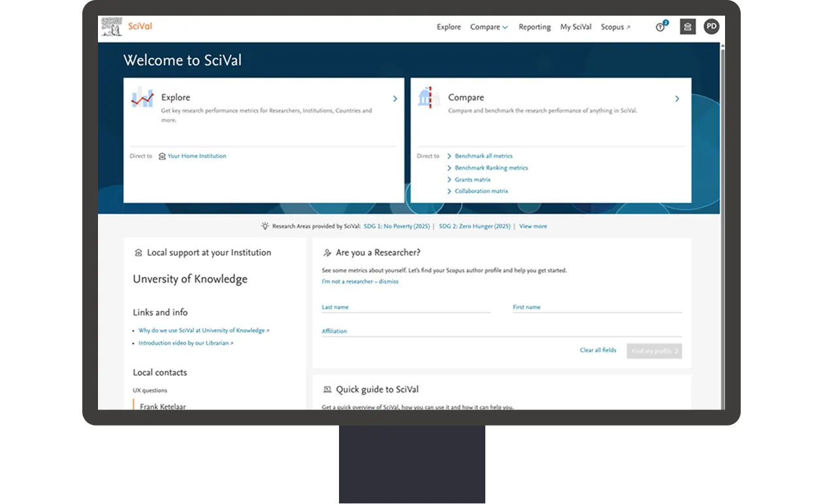Click the SciVal logo in the header

[x=127, y=27]
